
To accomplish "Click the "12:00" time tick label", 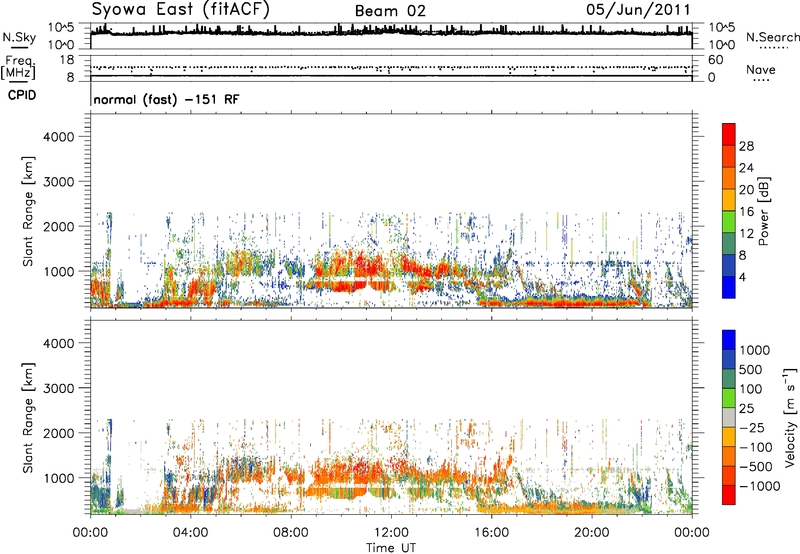I will pyautogui.click(x=391, y=533).
